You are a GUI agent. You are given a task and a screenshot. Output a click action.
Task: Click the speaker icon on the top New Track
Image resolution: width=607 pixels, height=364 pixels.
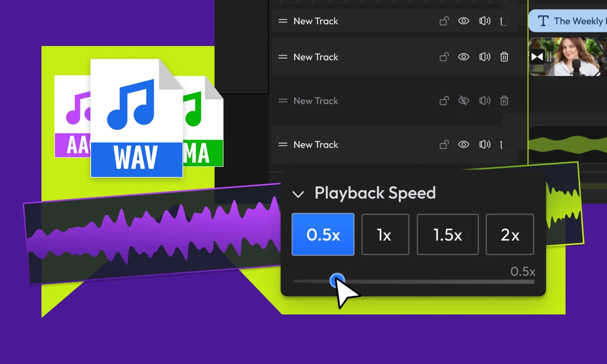tap(484, 21)
